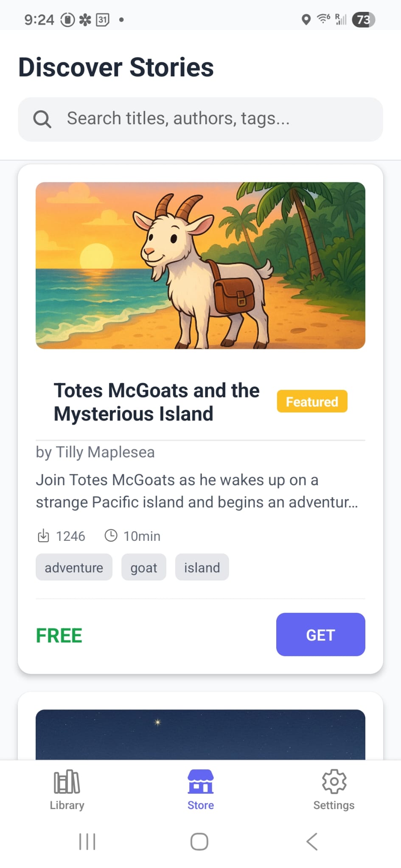Switch to the Settings tab label
401x868 pixels.
334,805
